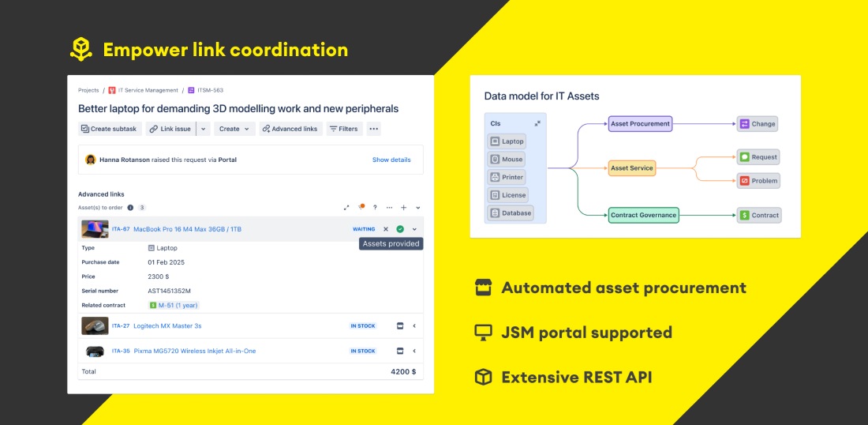This screenshot has height=425, width=868.
Task: Open the dropdown arrow next to Link issue
Action: click(x=203, y=129)
